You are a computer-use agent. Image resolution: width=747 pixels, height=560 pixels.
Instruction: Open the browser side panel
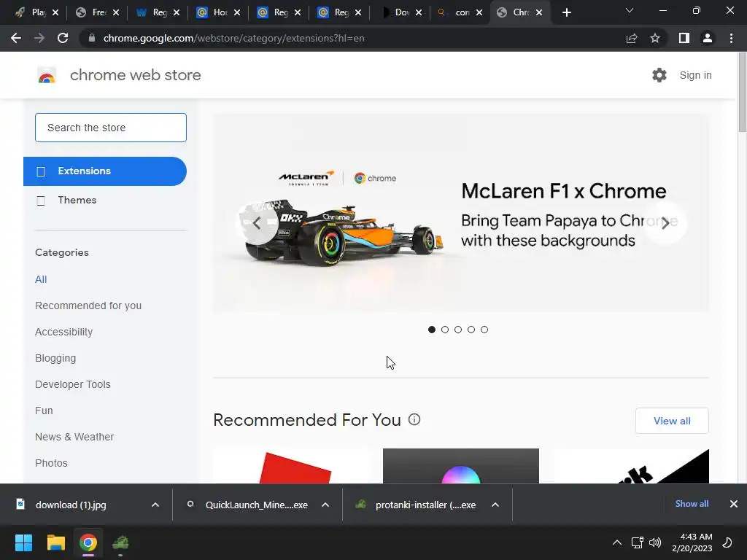[684, 38]
